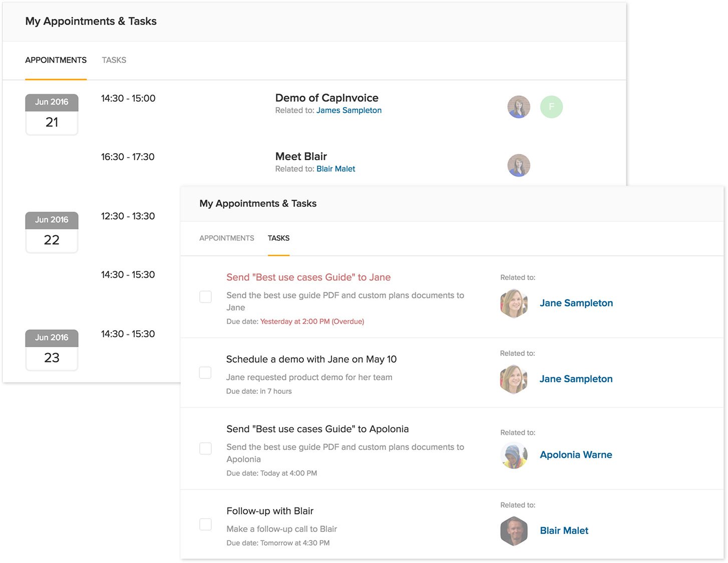Click the Jun 2016 22 calendar icon

click(52, 232)
